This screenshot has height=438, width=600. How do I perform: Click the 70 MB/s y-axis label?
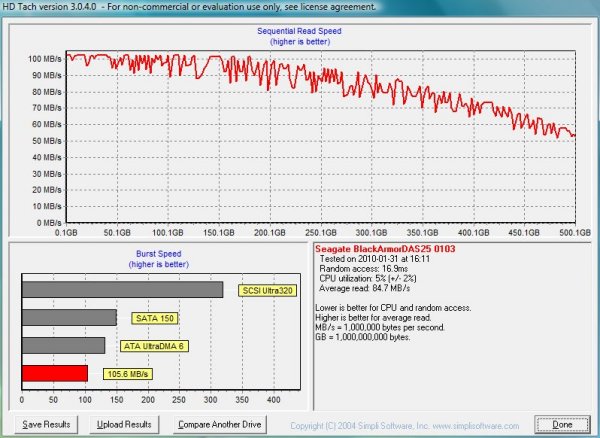click(47, 108)
